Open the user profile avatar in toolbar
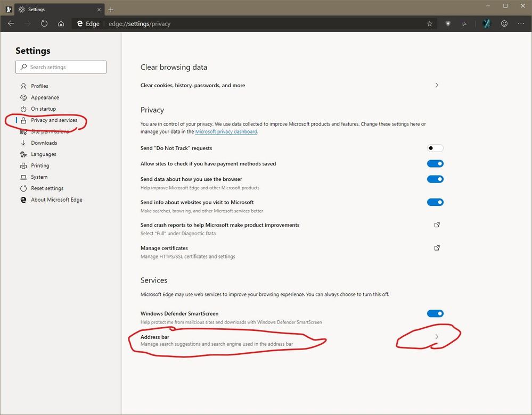The height and width of the screenshot is (415, 532). (487, 23)
